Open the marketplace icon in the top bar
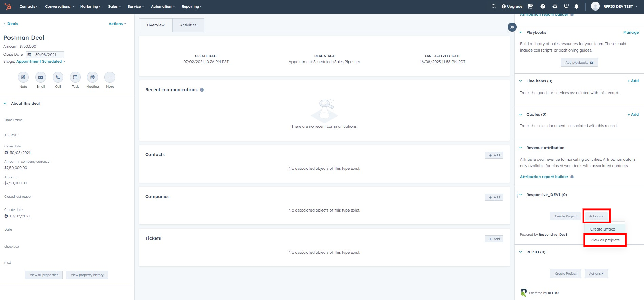This screenshot has height=300, width=644. (x=530, y=6)
